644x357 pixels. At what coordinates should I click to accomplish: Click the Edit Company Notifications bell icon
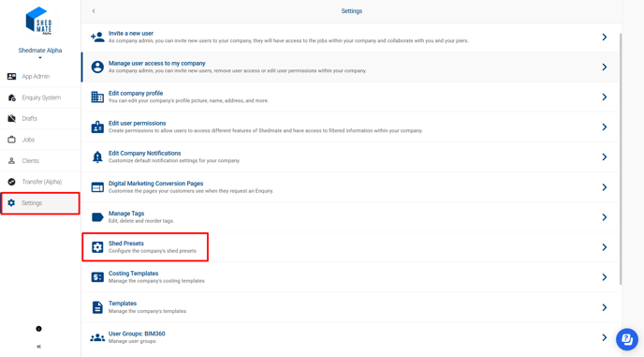tap(97, 157)
